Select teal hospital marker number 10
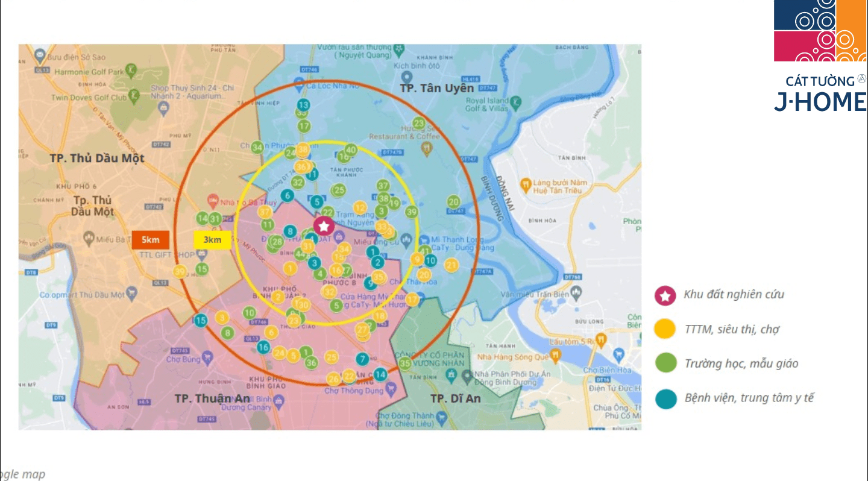Image resolution: width=868 pixels, height=481 pixels. point(430,260)
